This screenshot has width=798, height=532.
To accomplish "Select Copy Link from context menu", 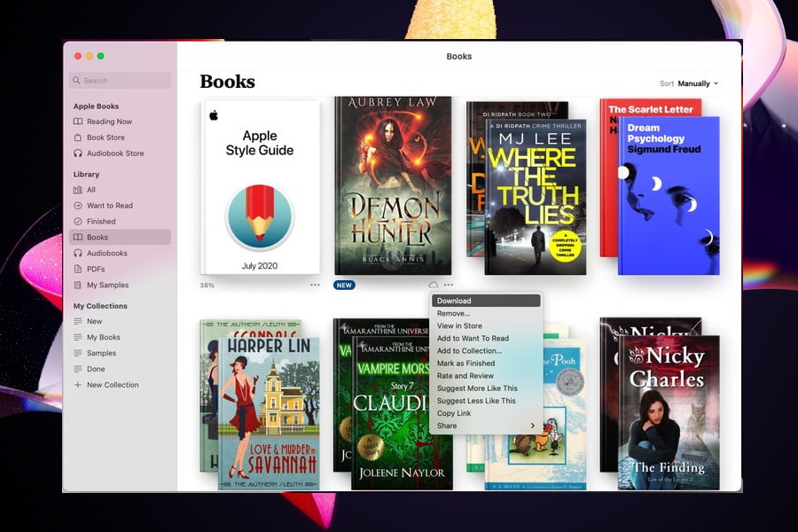I will (x=452, y=413).
